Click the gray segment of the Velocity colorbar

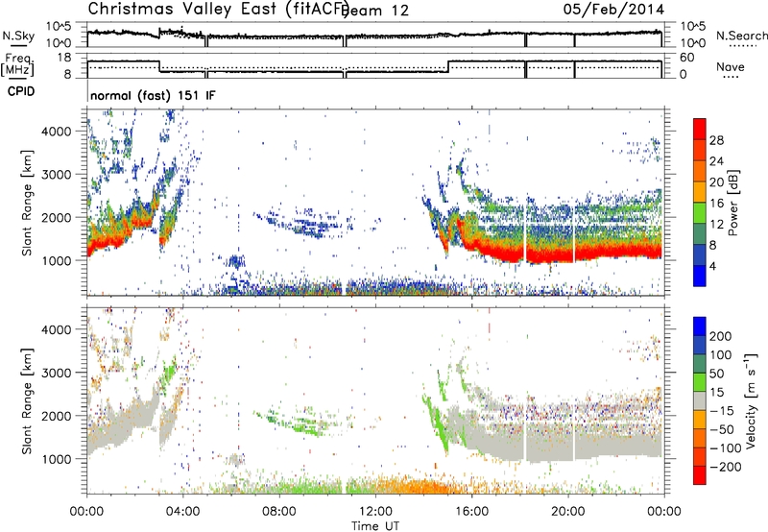pyautogui.click(x=700, y=400)
